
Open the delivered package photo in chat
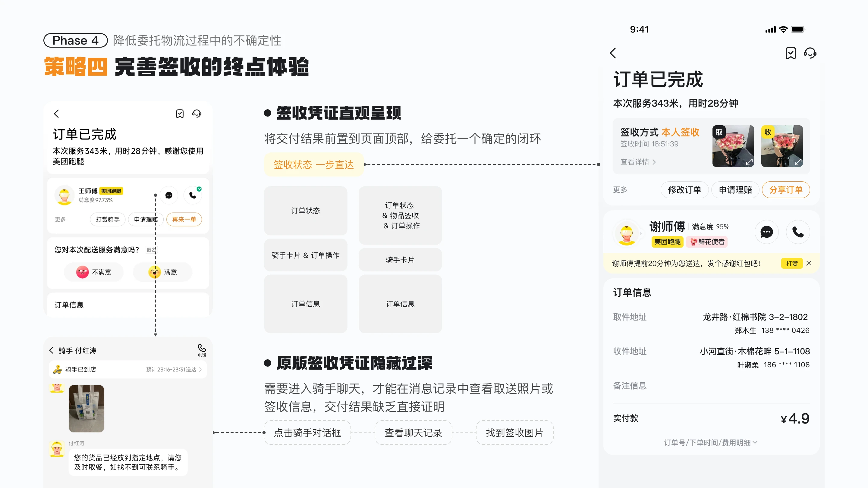tap(86, 408)
